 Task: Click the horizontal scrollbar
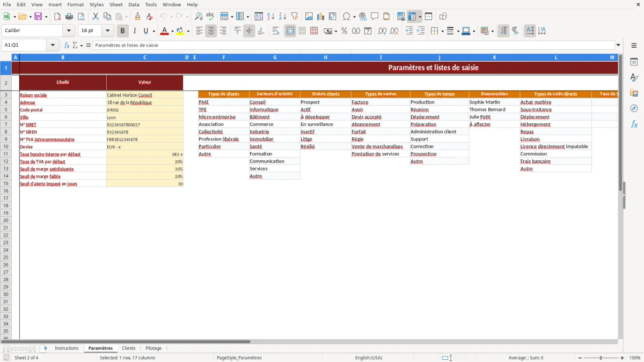tap(126, 341)
